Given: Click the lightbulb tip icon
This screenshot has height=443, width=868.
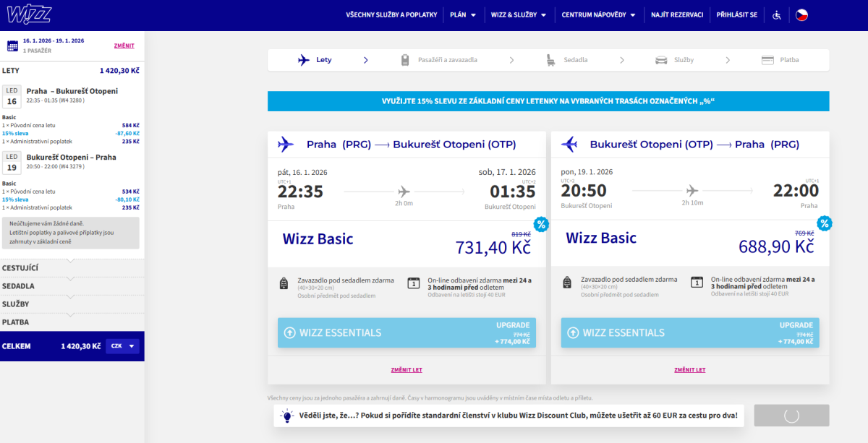Looking at the screenshot, I should click(287, 416).
